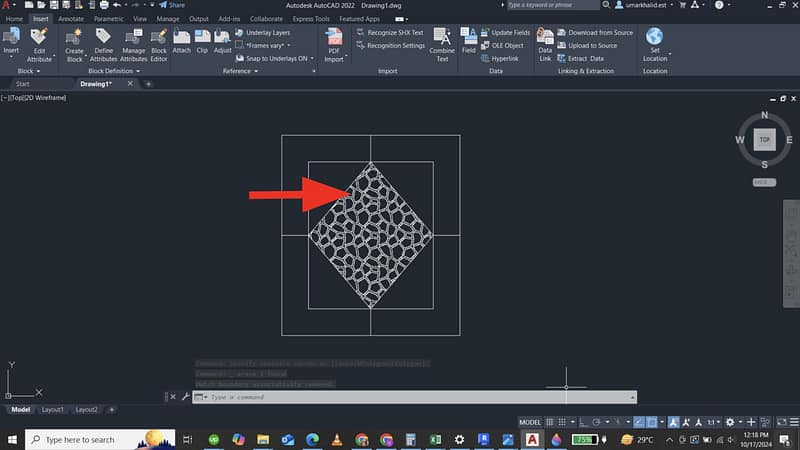Click Download from Source button

point(600,32)
